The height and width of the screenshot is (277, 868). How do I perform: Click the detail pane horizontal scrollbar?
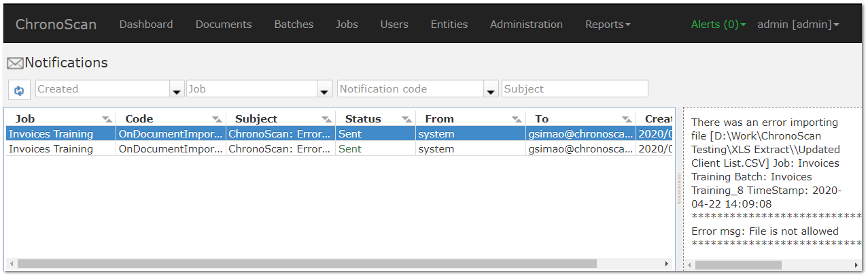click(x=738, y=265)
